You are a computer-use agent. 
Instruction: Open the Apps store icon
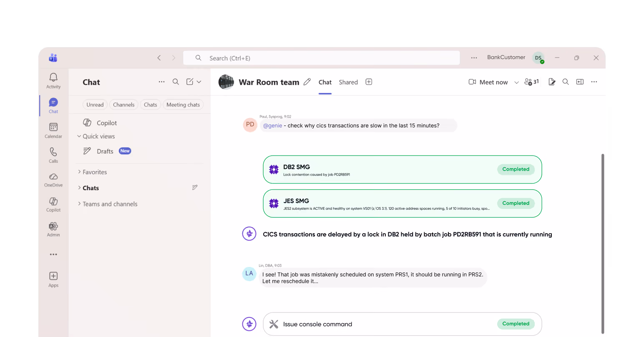pos(53,279)
